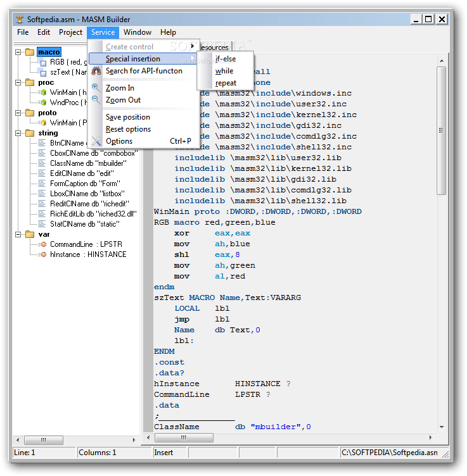The width and height of the screenshot is (467, 476).
Task: Close the Service menu
Action: click(103, 32)
